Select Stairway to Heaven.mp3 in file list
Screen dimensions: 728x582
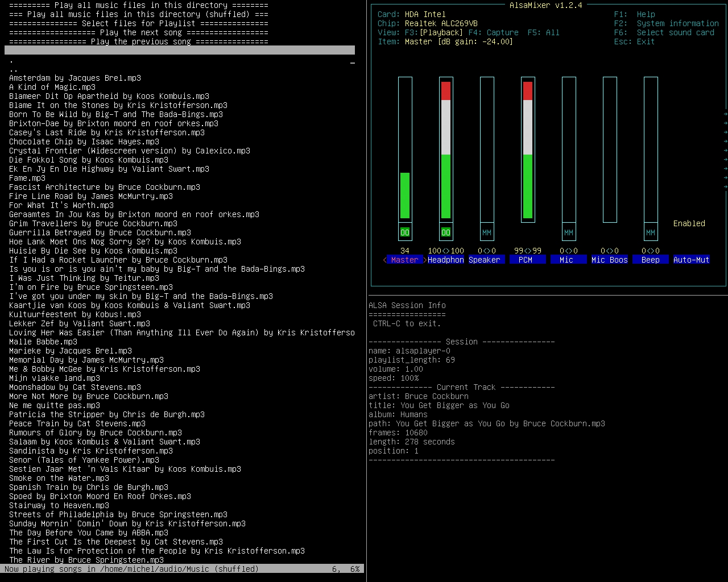point(59,505)
